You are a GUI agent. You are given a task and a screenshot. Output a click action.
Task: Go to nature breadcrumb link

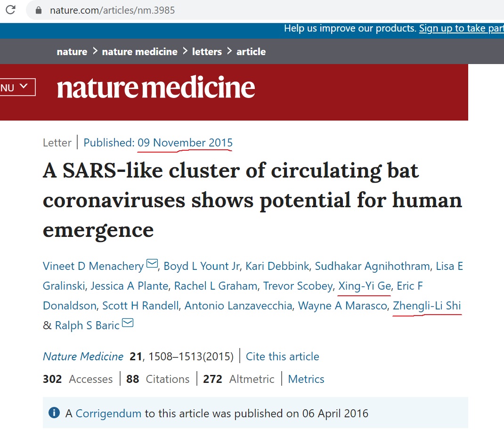coord(72,52)
